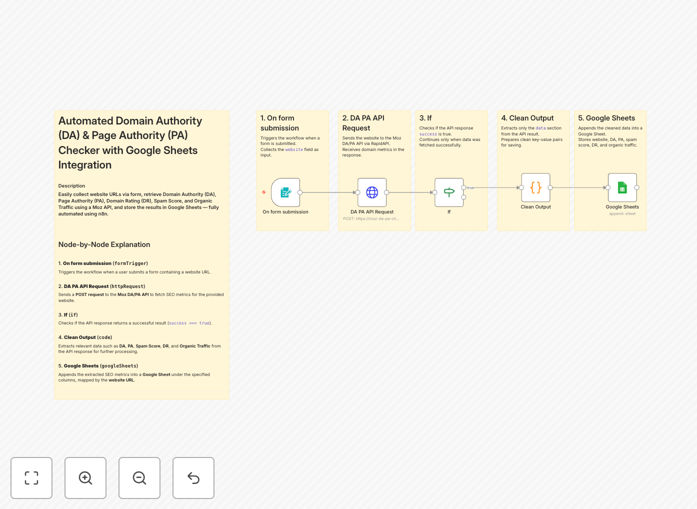Click the 'Node-by-Node Explanation' heading
This screenshot has height=509, width=697.
click(x=104, y=244)
